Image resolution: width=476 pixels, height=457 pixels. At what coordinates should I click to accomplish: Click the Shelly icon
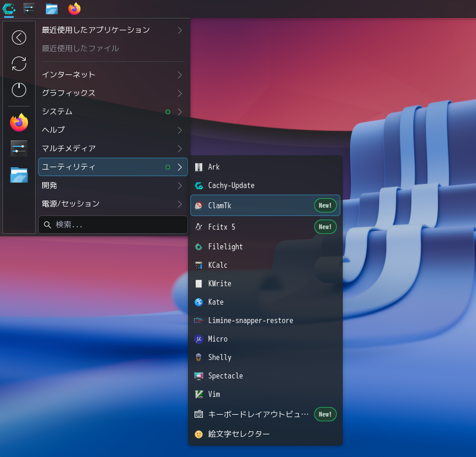pos(199,358)
